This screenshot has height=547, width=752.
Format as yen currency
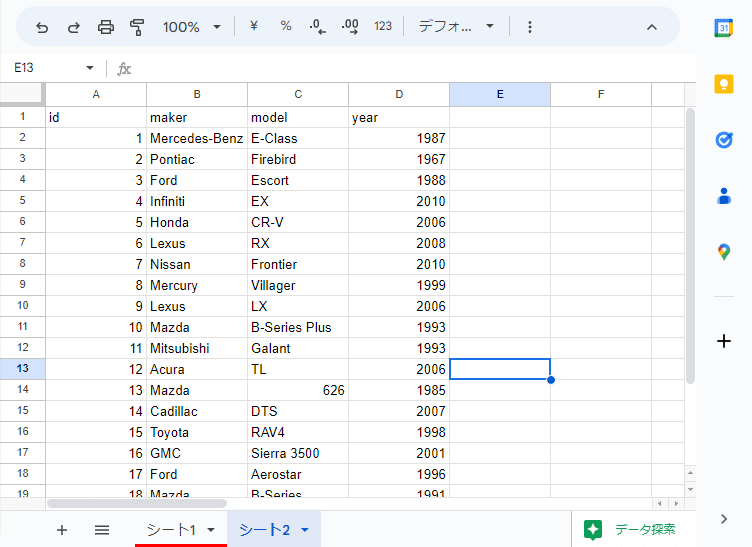coord(254,26)
